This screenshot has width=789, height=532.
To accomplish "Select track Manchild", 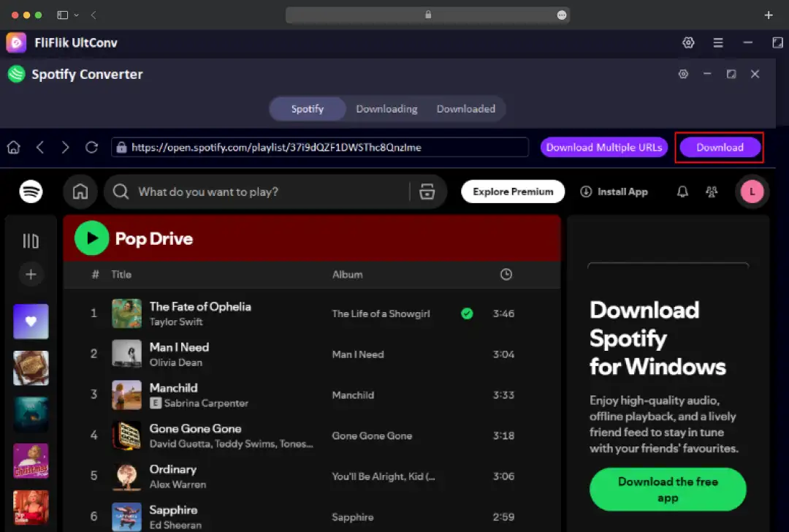I will (174, 388).
